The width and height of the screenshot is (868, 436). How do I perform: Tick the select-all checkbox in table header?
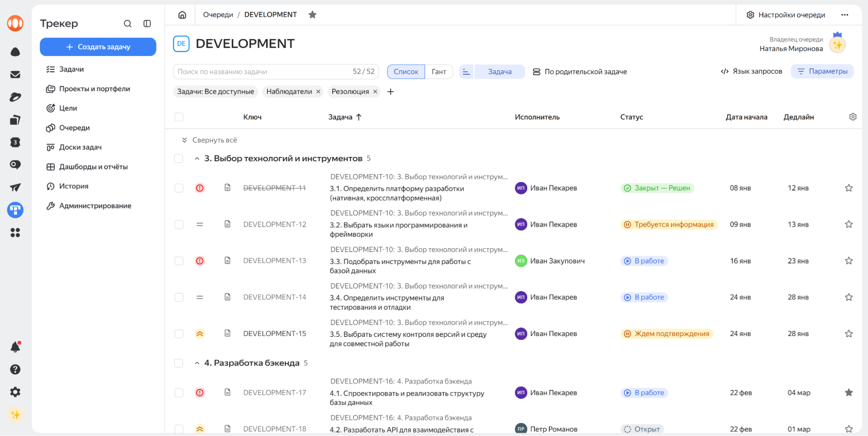(179, 117)
